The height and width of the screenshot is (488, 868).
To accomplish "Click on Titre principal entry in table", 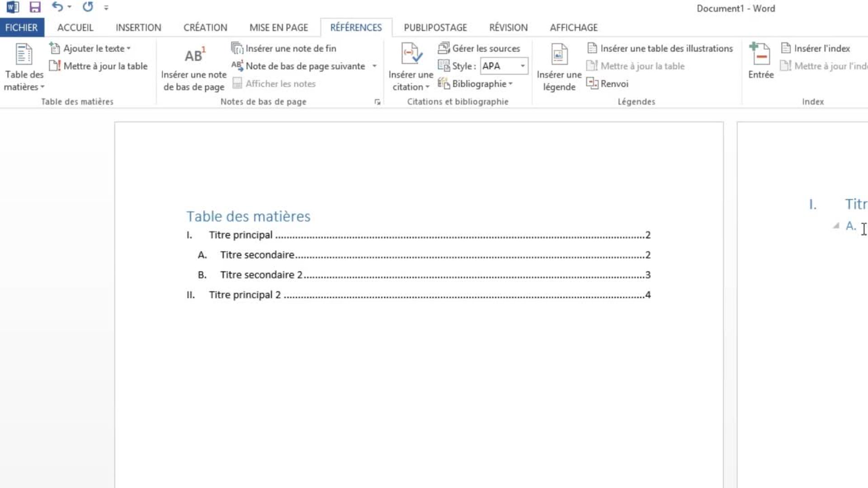I will (240, 235).
